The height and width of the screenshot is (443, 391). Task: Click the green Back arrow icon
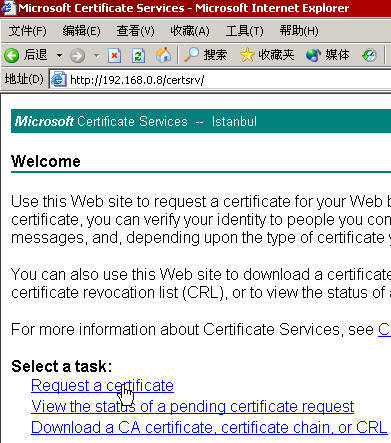[x=12, y=55]
